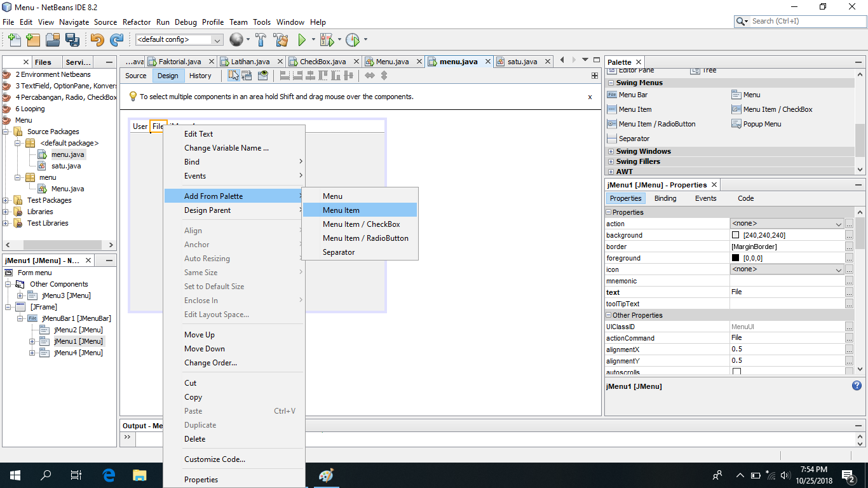Select the Connection Mode icon in Design toolbar
The width and height of the screenshot is (868, 488).
[247, 75]
